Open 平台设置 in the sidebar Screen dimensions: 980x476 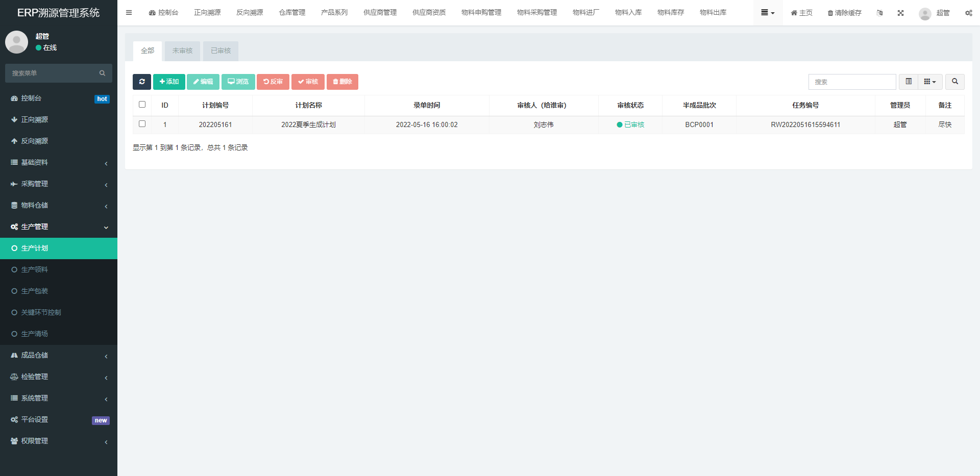[x=59, y=419]
